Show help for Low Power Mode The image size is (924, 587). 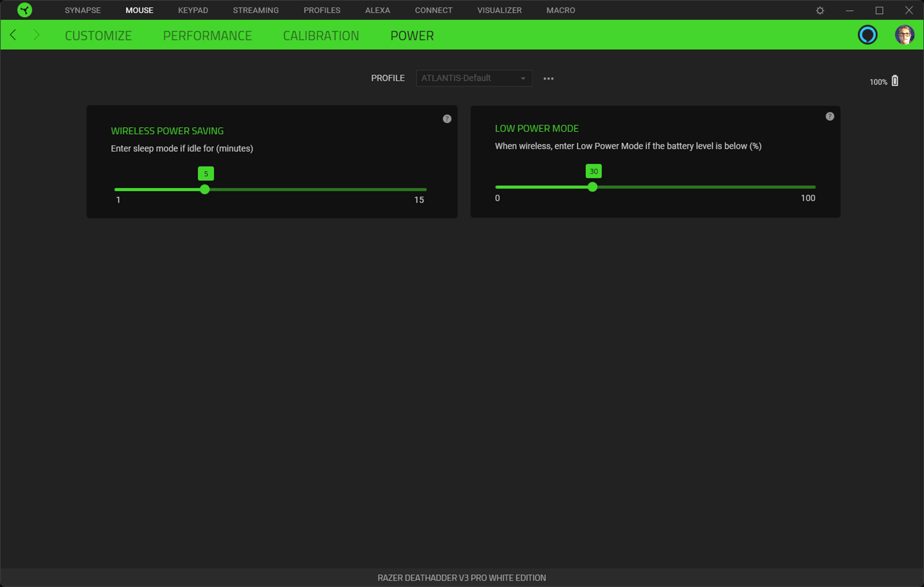point(830,117)
